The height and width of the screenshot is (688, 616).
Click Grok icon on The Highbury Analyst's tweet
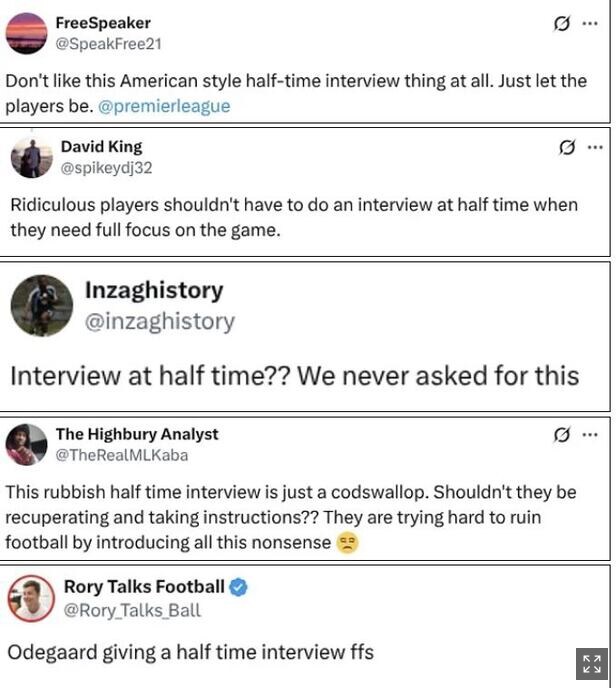[562, 435]
